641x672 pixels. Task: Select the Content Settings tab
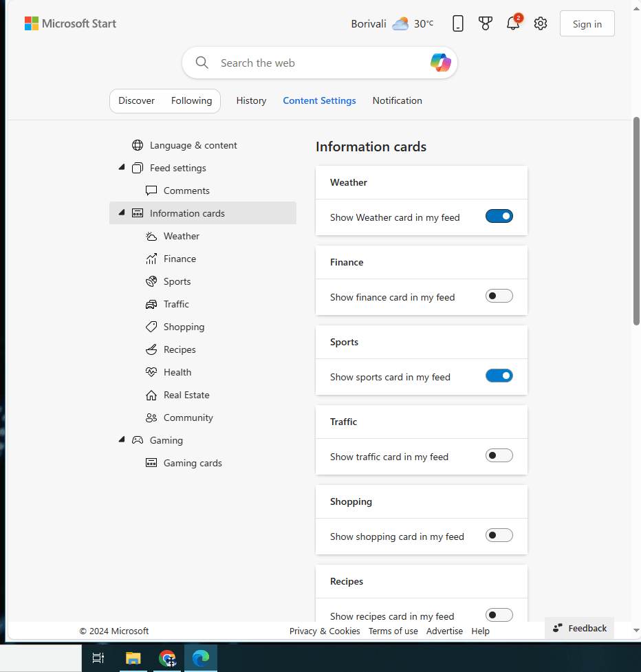point(319,100)
